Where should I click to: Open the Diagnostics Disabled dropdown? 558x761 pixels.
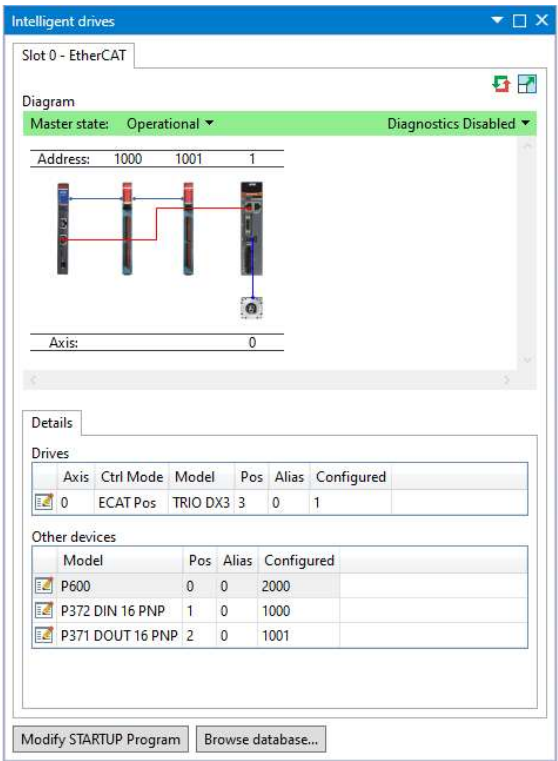point(458,124)
